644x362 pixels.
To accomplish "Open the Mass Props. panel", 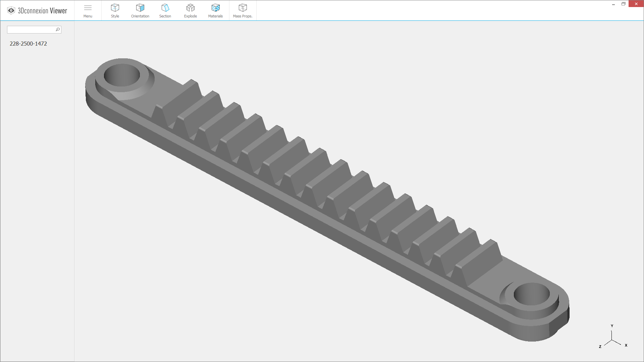I will (x=243, y=11).
